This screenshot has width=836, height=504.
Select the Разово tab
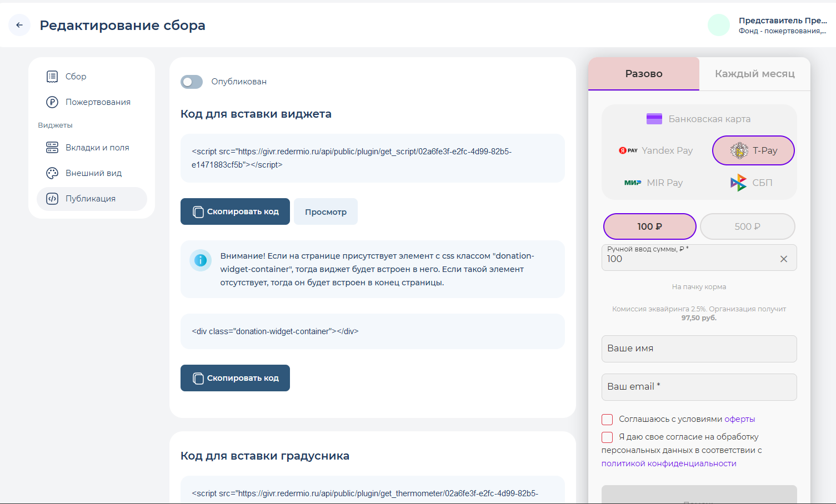pyautogui.click(x=643, y=74)
